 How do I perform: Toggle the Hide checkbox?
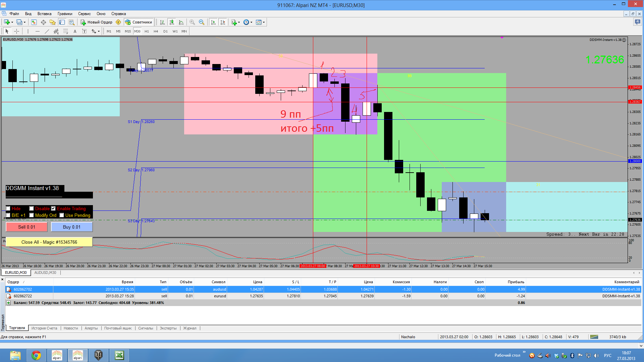pos(8,208)
